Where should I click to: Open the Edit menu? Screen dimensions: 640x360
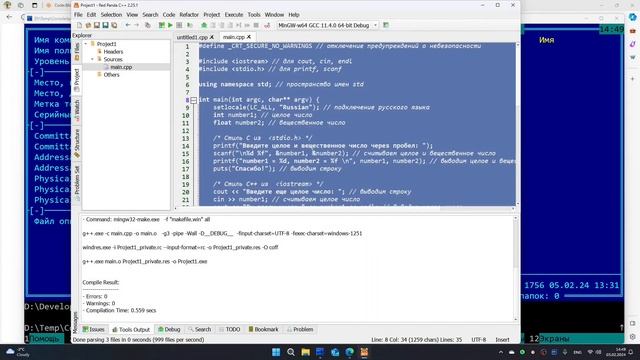[91, 15]
